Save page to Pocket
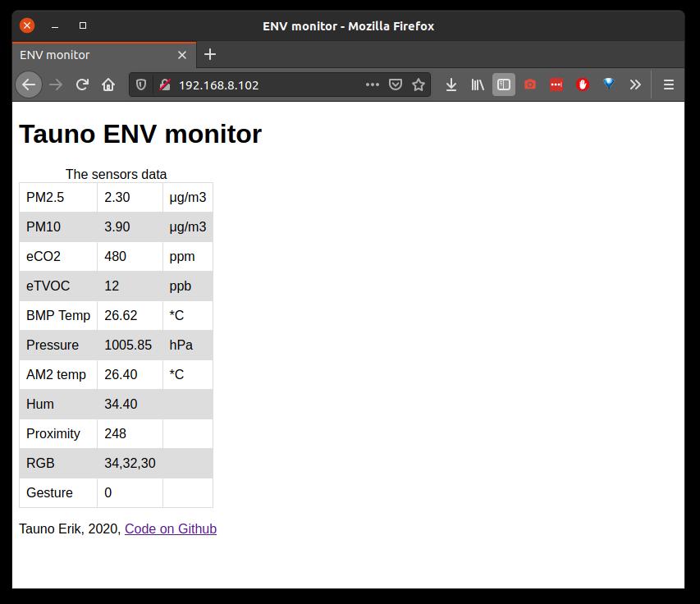The width and height of the screenshot is (700, 604). click(x=396, y=85)
